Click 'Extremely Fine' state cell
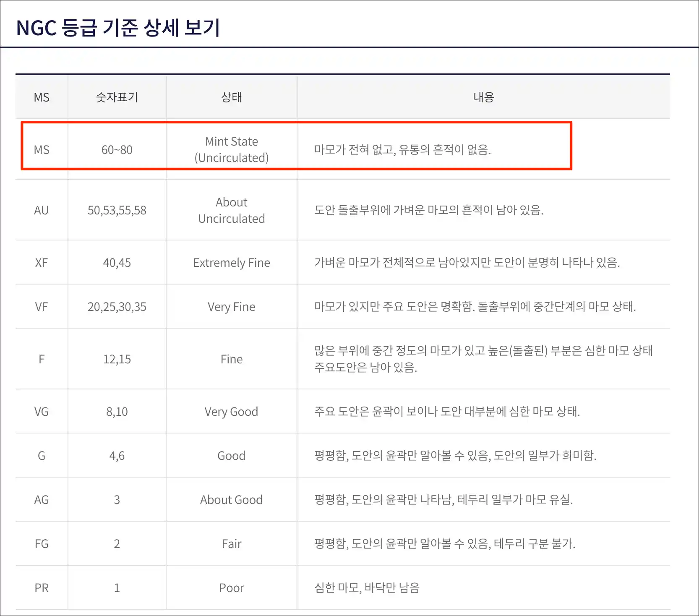Screen dimensions: 699x616 (232, 263)
